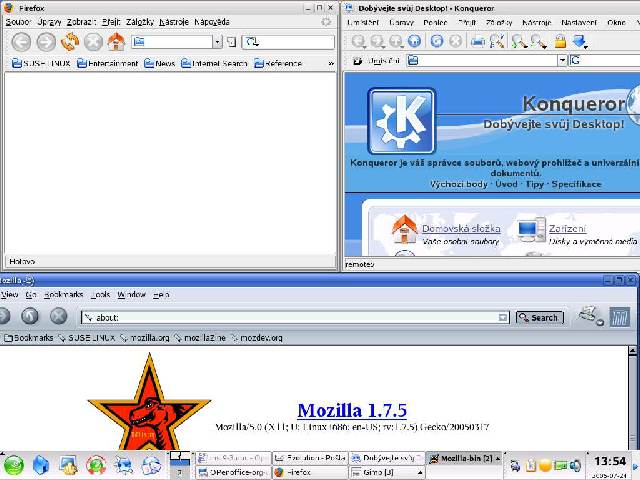Click the Konqueror Home button

coord(414,41)
